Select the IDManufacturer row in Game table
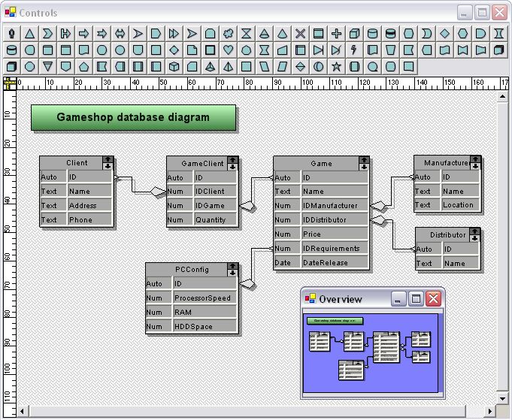512x420 pixels. (x=335, y=205)
